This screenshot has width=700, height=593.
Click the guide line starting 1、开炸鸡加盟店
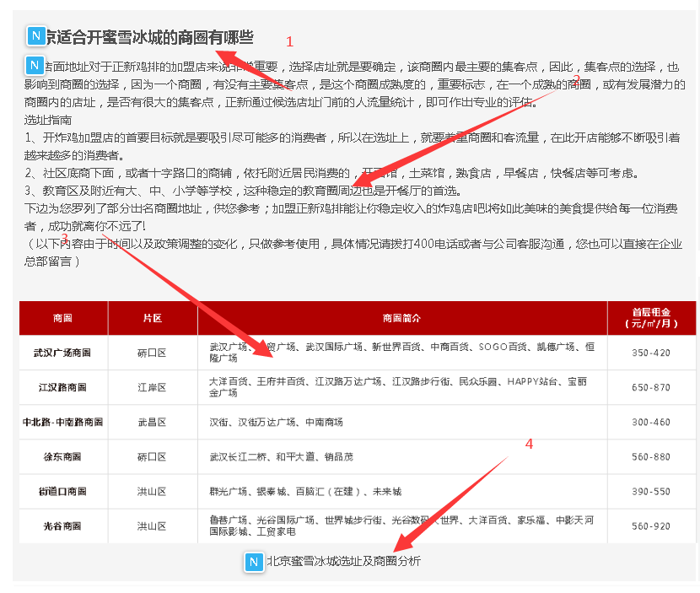(353, 147)
